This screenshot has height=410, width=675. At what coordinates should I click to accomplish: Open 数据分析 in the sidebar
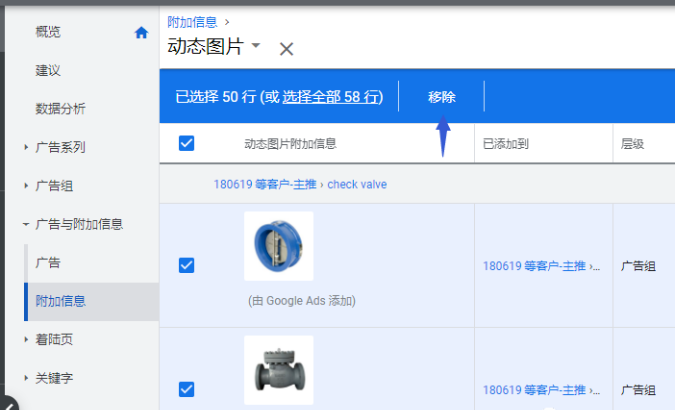[60, 109]
